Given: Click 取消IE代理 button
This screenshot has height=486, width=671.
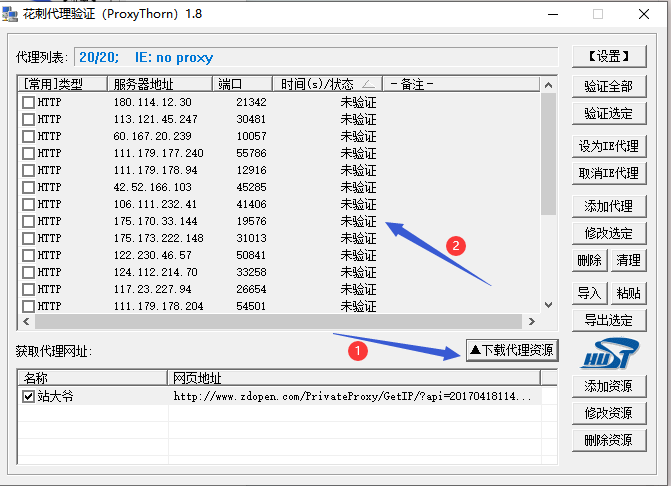Looking at the screenshot, I should coord(608,173).
